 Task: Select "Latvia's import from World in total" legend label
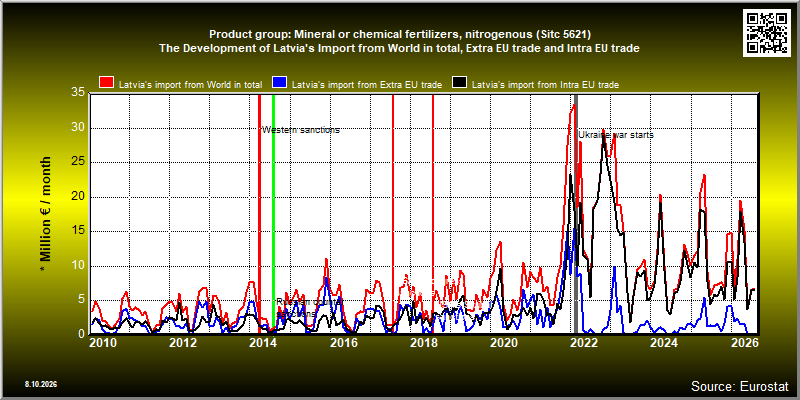coord(190,85)
